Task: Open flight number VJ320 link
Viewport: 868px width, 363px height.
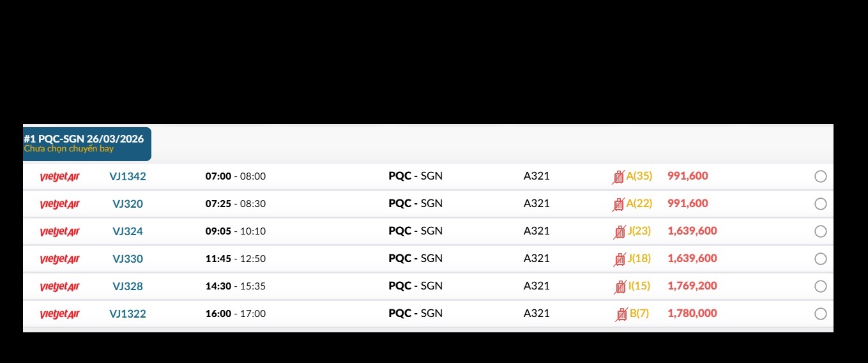Action: point(128,205)
